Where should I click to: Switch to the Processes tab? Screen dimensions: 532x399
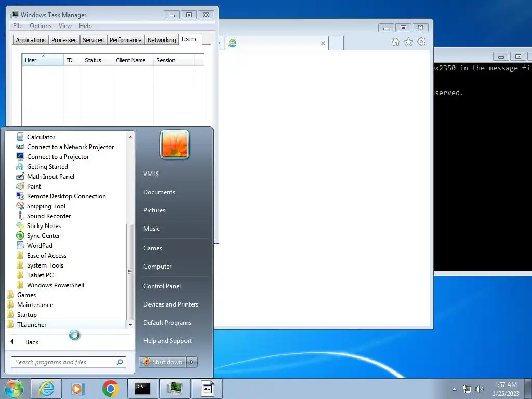tap(64, 40)
